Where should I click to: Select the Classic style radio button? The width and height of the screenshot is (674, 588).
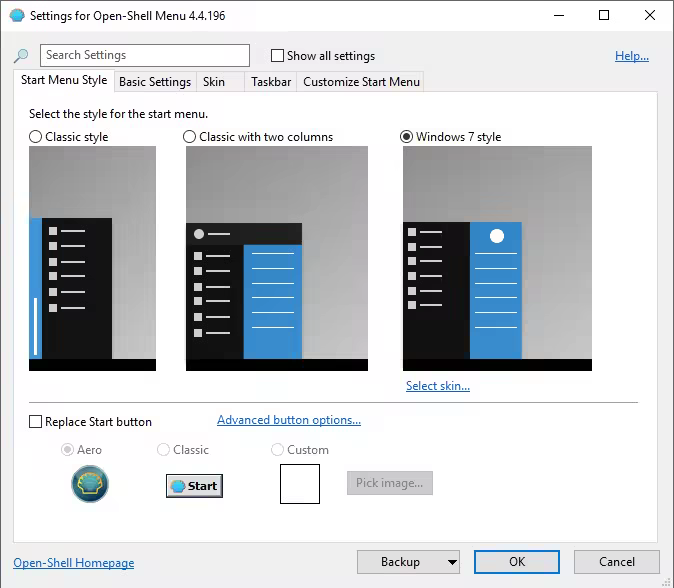[35, 137]
